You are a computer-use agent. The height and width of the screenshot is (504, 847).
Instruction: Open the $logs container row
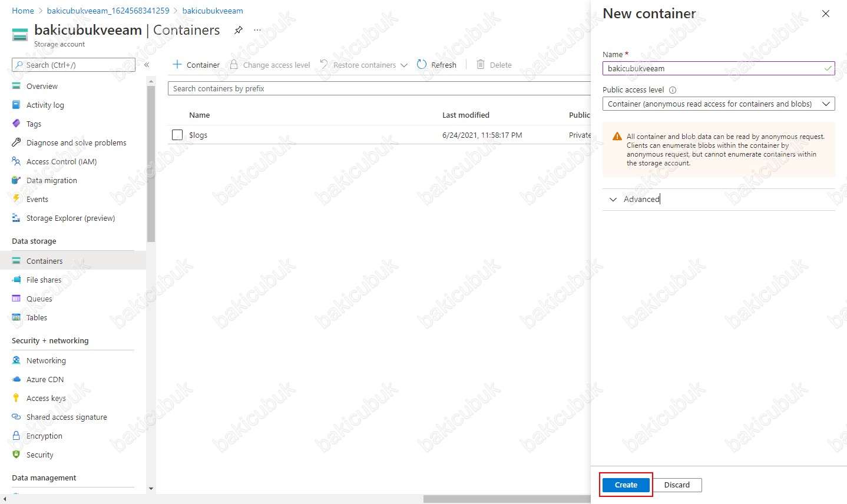[x=379, y=135]
